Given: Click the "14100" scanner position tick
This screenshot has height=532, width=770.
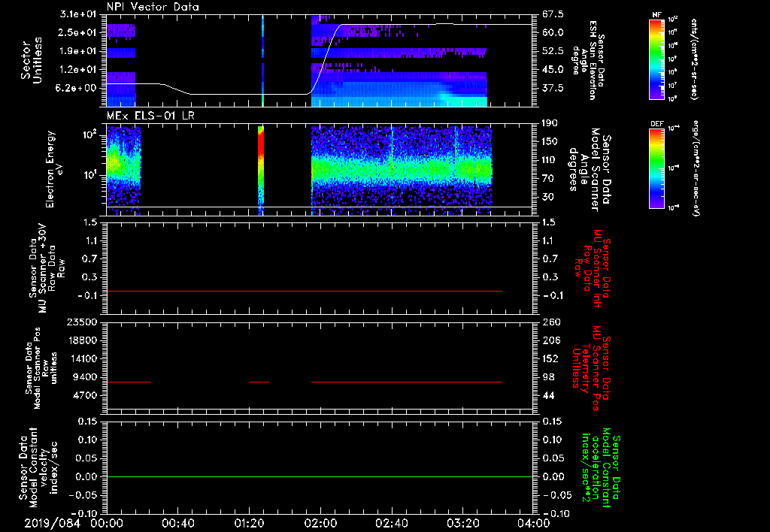Looking at the screenshot, I should coord(81,358).
